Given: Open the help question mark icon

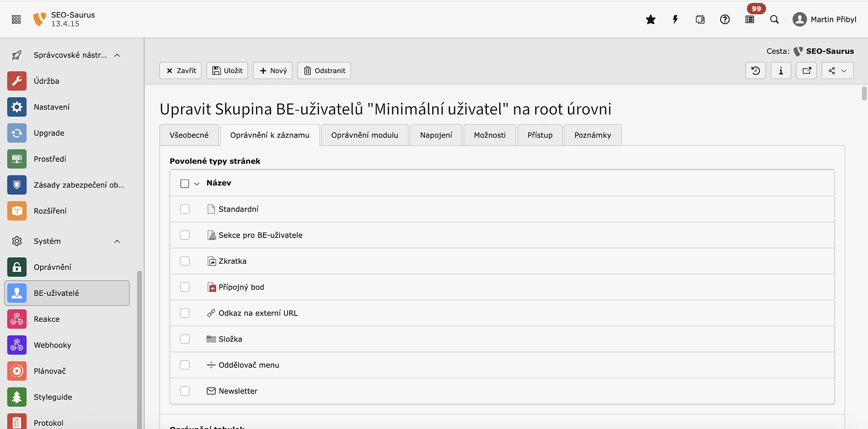Looking at the screenshot, I should point(725,20).
